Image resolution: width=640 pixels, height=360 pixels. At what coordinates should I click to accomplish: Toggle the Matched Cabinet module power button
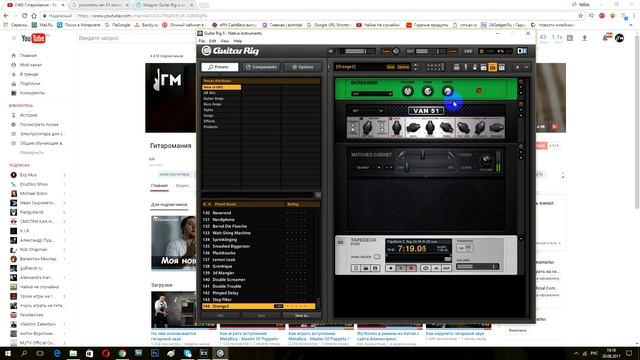pos(521,146)
